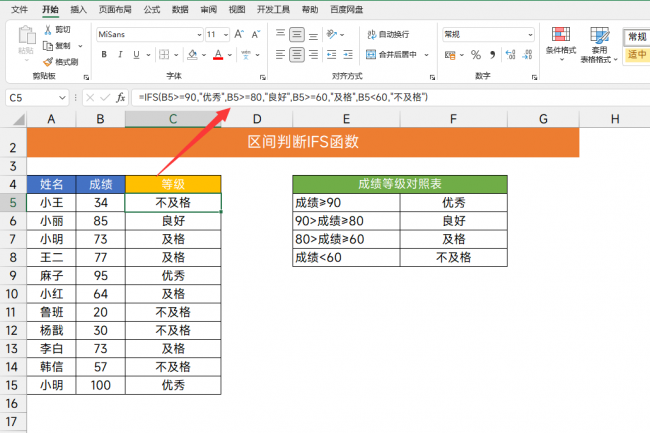
Task: Toggle Underline formatting
Action: [136, 54]
